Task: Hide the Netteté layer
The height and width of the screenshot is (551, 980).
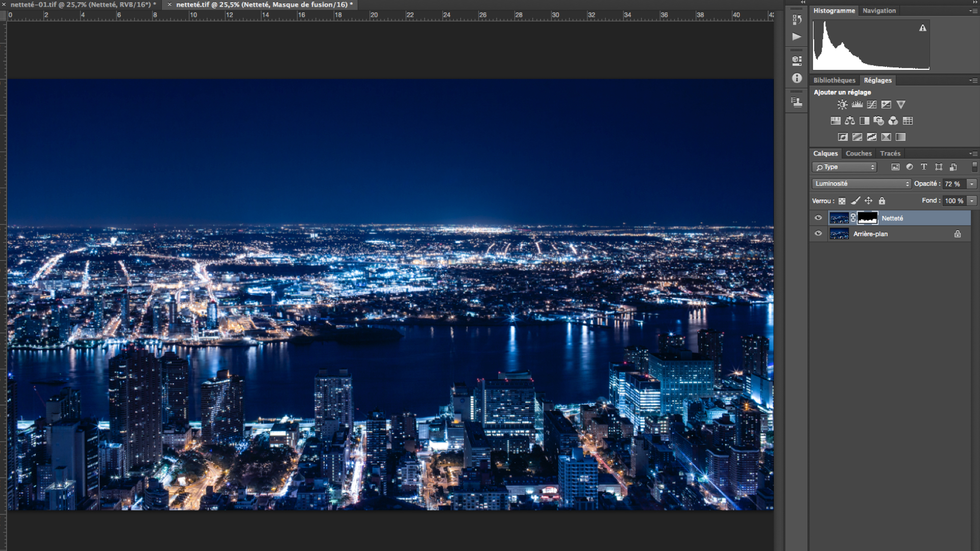Action: (818, 218)
